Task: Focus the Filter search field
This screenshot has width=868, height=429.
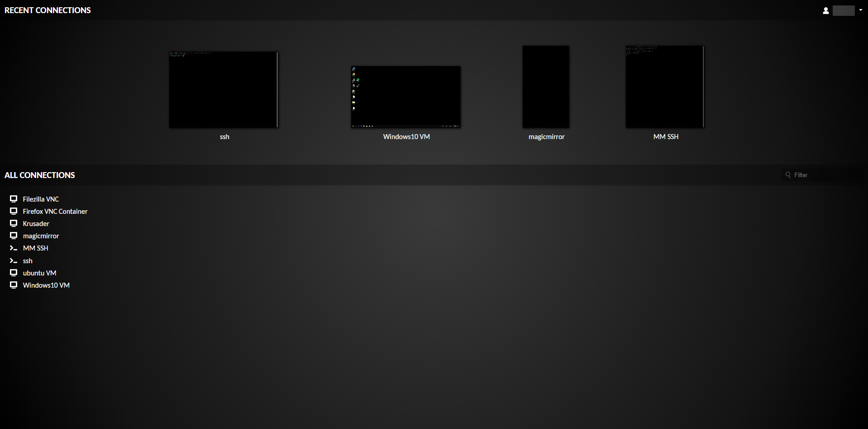Action: pos(827,175)
